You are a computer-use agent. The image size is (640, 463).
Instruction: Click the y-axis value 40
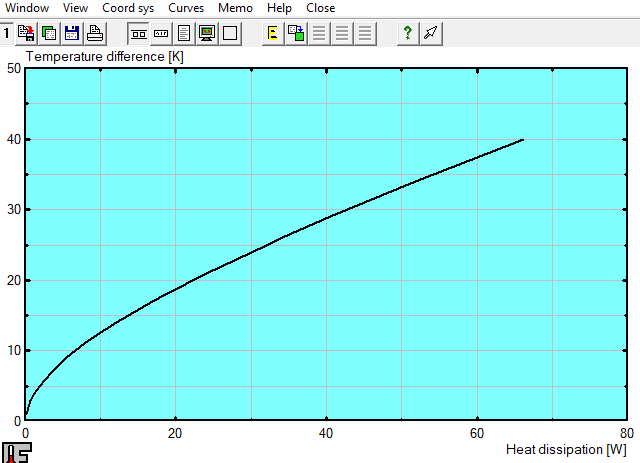14,139
